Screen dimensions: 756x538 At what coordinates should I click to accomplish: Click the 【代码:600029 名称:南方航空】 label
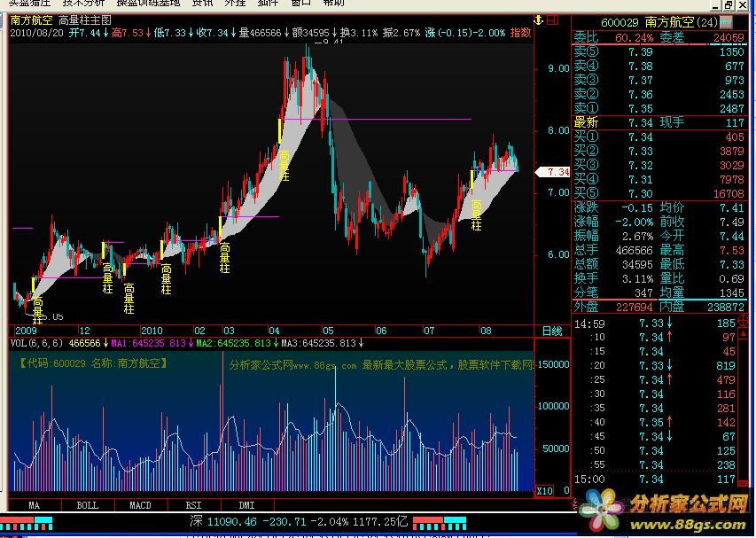click(93, 363)
